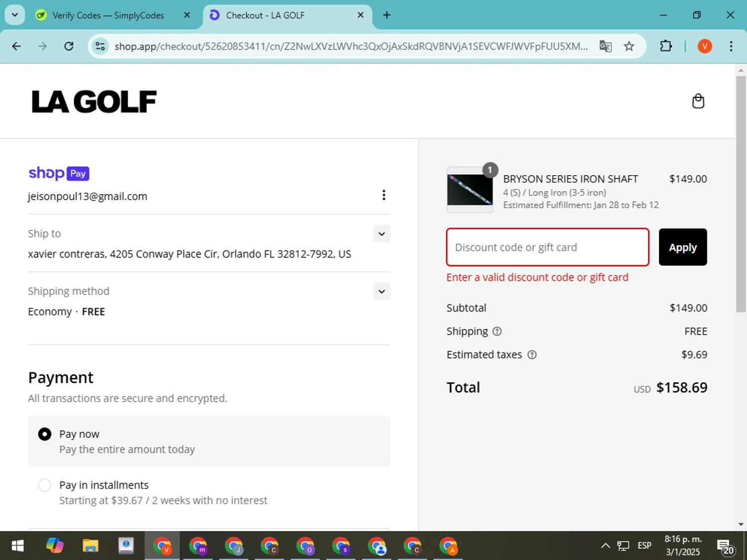747x560 pixels.
Task: Show hidden system tray icons
Action: pyautogui.click(x=605, y=546)
